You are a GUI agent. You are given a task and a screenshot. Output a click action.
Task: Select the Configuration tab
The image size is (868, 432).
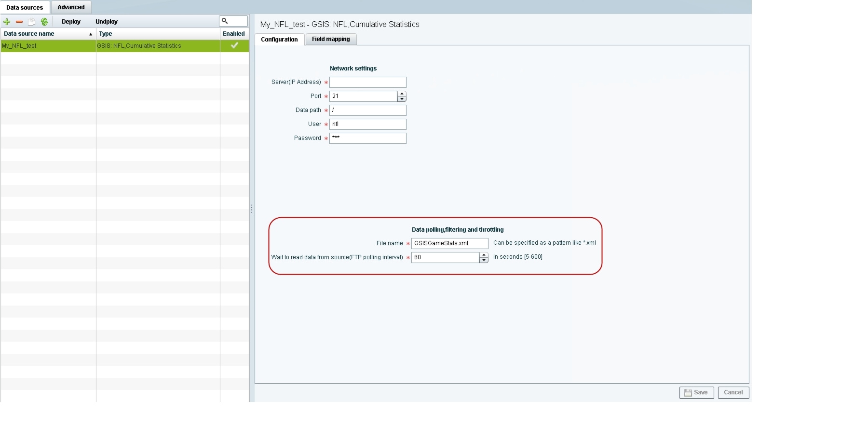click(x=279, y=40)
